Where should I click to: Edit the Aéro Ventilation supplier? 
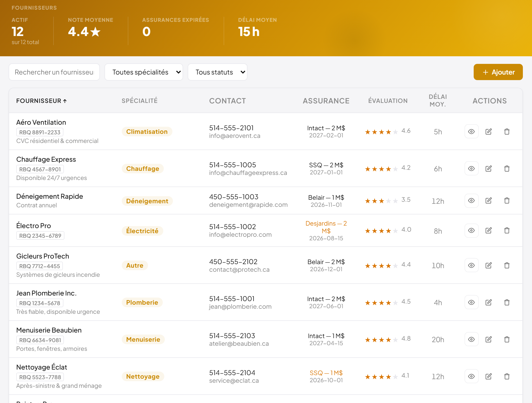489,132
